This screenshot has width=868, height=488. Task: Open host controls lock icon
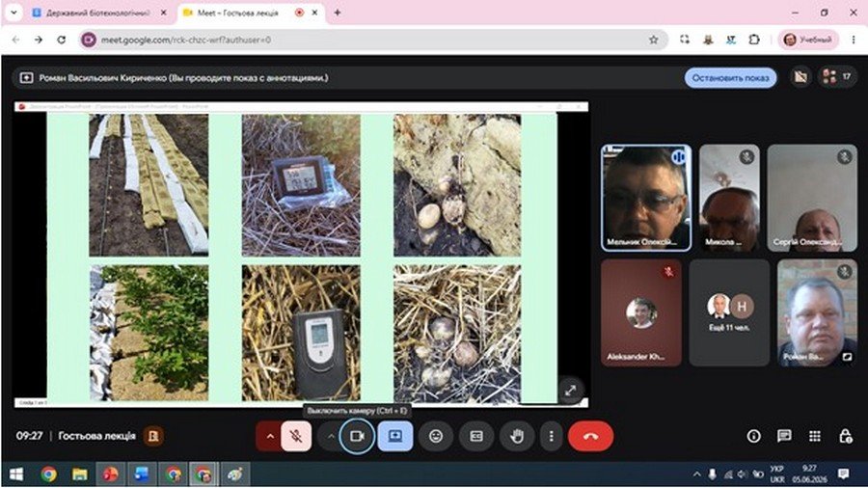tap(845, 436)
